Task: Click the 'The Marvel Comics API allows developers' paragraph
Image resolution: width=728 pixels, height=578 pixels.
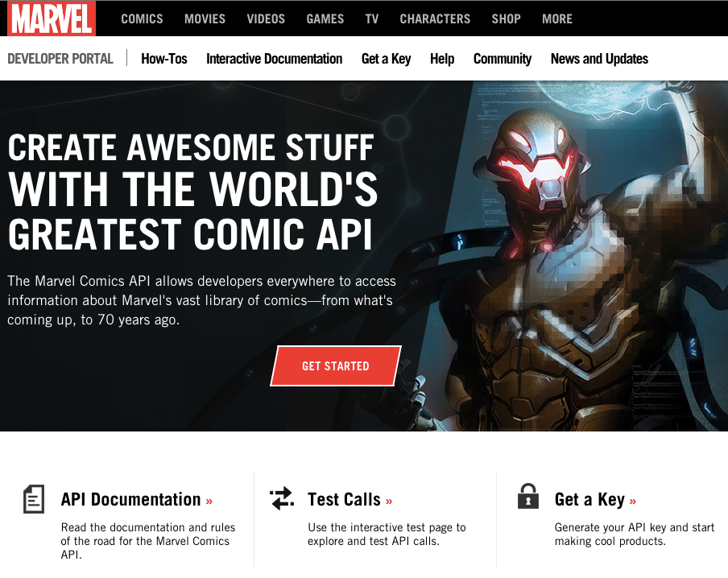Action: [201, 300]
